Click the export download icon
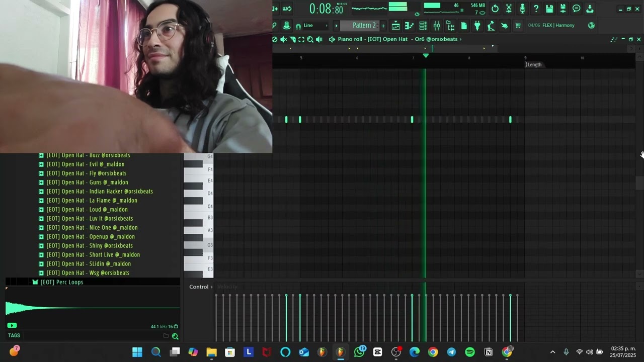The image size is (644, 362). point(590,9)
